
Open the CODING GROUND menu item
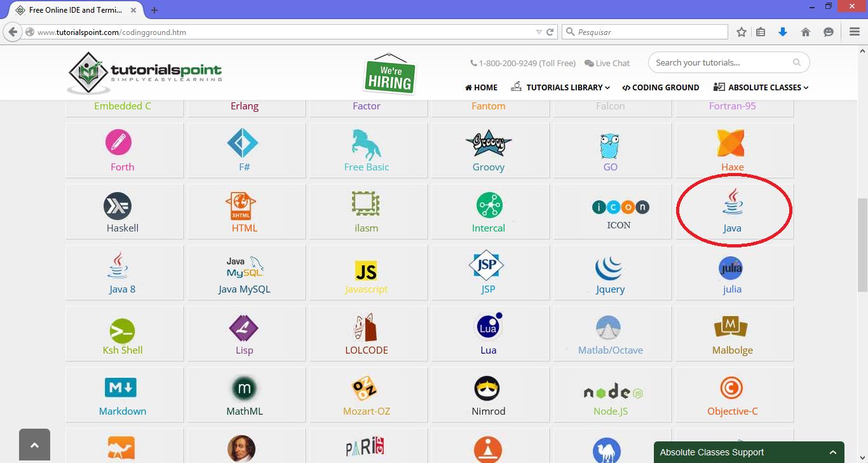[x=661, y=88]
